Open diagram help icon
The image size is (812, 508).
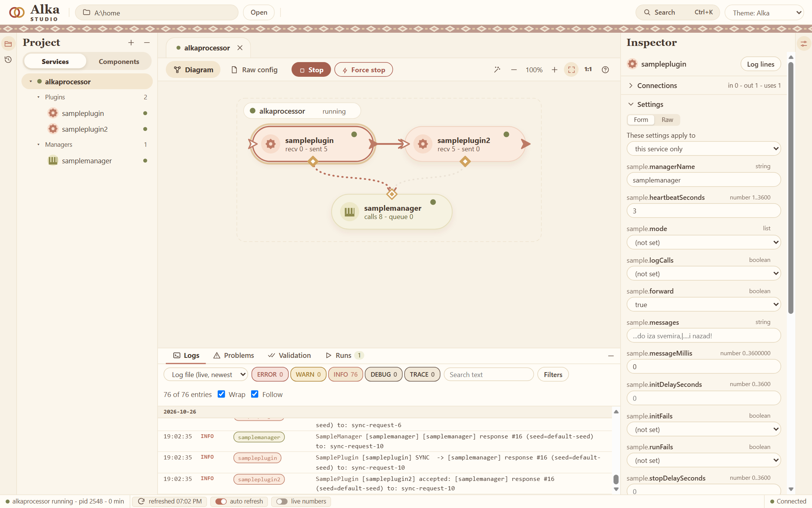point(605,70)
